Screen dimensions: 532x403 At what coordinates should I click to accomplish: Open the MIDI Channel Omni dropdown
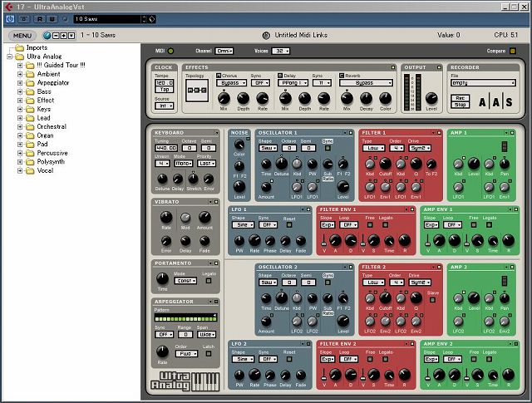[224, 51]
